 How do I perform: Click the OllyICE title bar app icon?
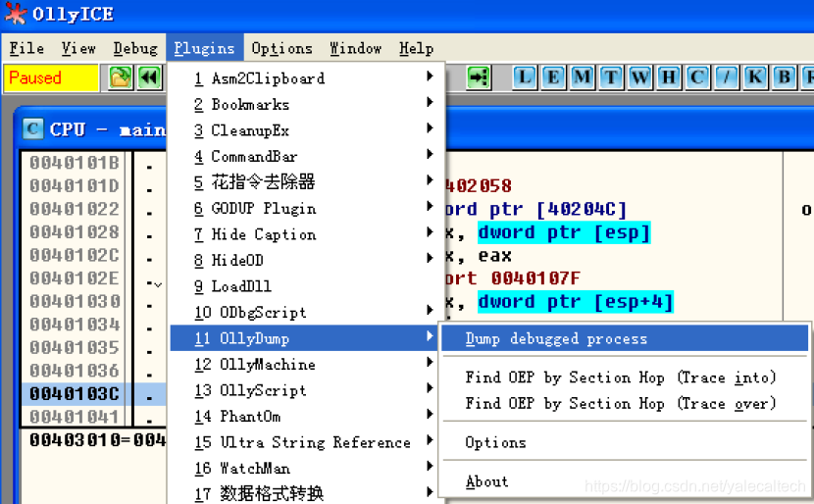tap(15, 14)
